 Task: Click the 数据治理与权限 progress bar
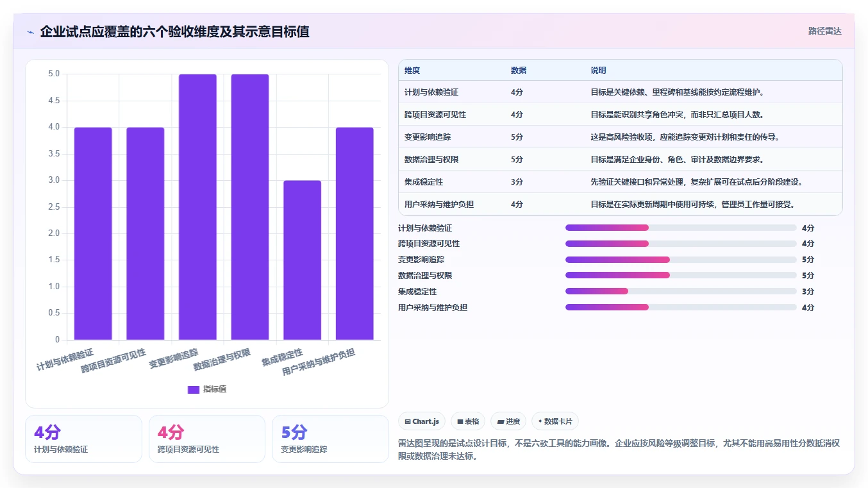tap(681, 276)
